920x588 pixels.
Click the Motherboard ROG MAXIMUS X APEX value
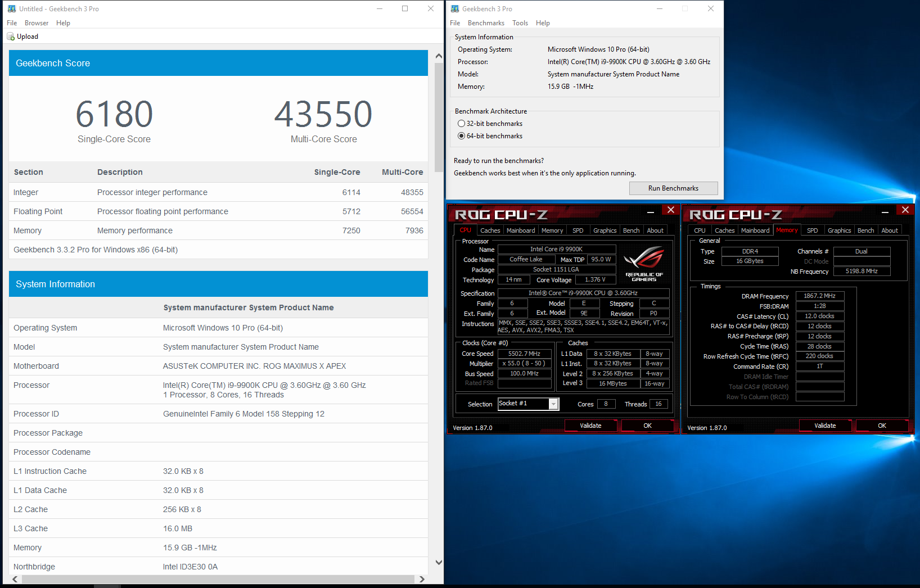pyautogui.click(x=254, y=366)
